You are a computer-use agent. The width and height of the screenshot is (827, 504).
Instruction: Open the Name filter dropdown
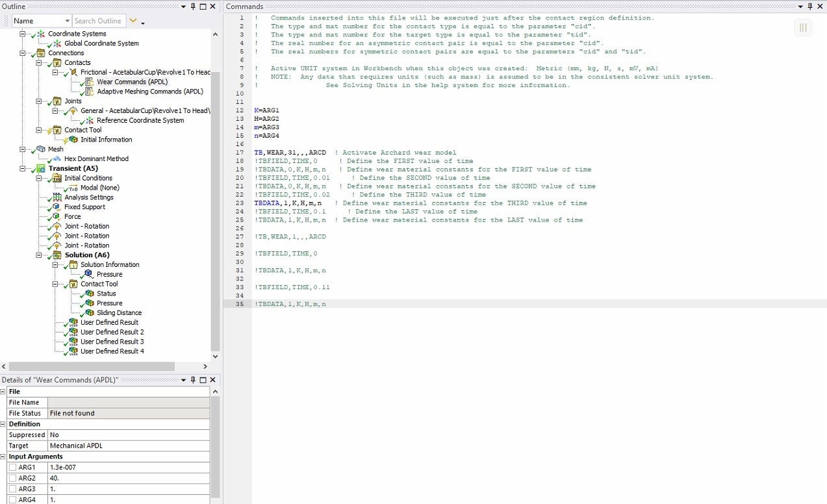(67, 21)
